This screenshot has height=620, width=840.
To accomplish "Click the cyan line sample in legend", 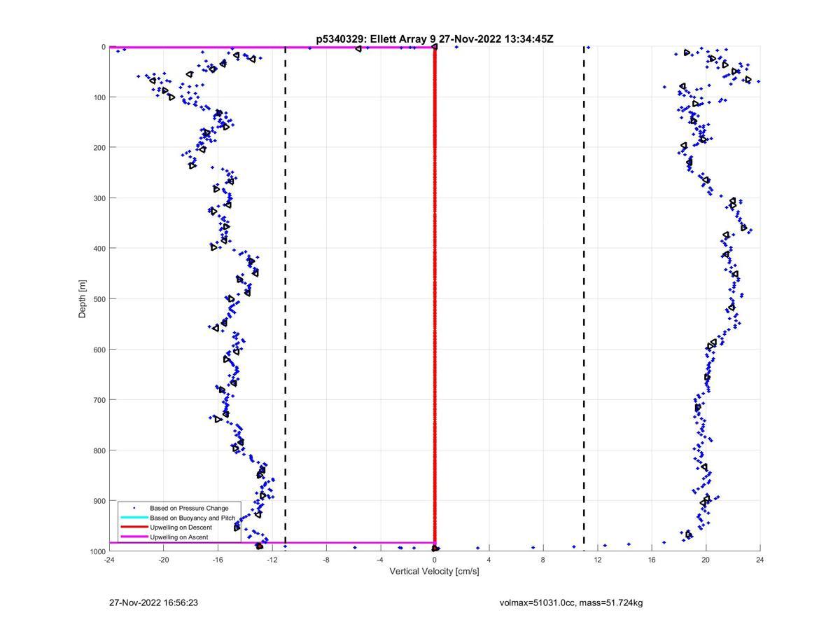I will point(134,518).
